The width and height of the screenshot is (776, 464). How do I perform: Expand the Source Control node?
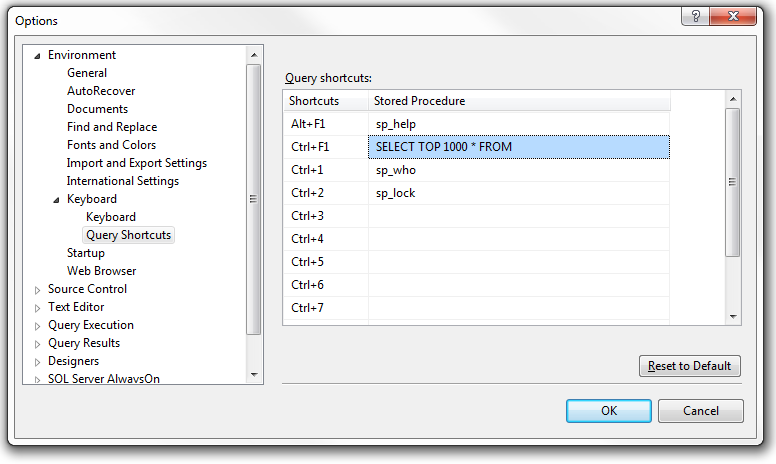click(x=37, y=290)
